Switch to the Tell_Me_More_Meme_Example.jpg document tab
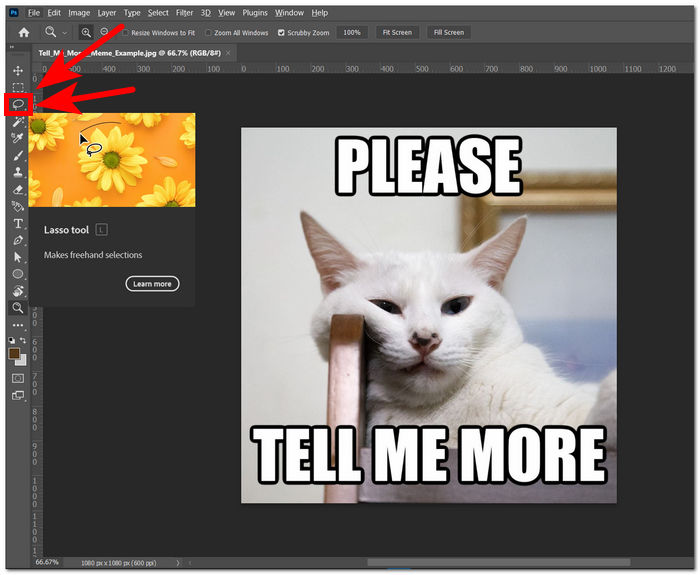 [x=129, y=53]
